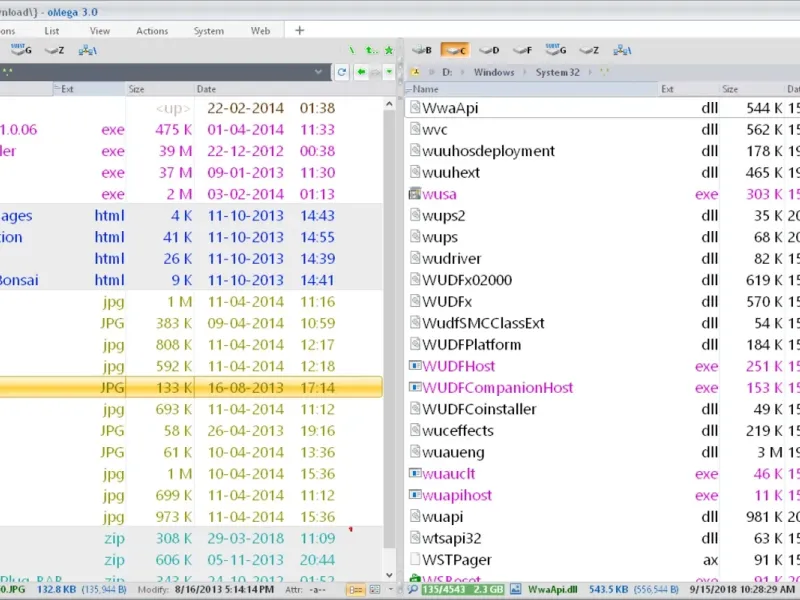Screen dimensions: 800x600
Task: Select the wusa exe file
Action: coord(438,194)
